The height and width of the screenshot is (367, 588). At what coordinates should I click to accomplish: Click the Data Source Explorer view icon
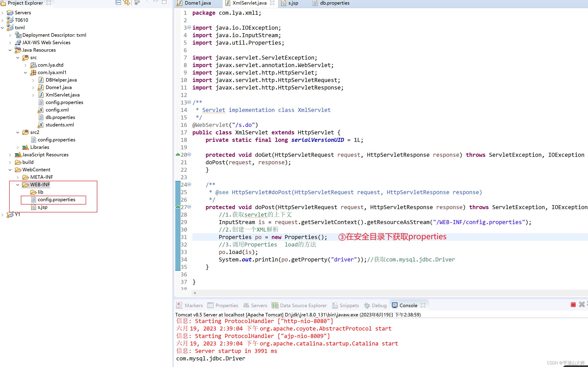(275, 305)
